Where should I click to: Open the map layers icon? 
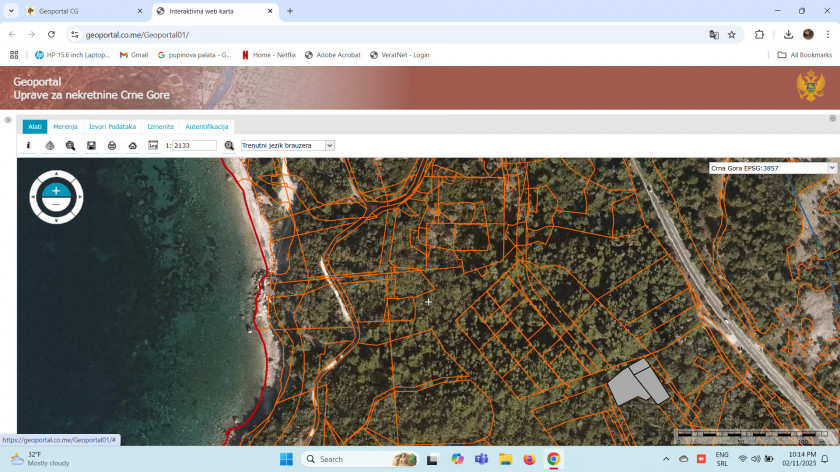(x=50, y=145)
